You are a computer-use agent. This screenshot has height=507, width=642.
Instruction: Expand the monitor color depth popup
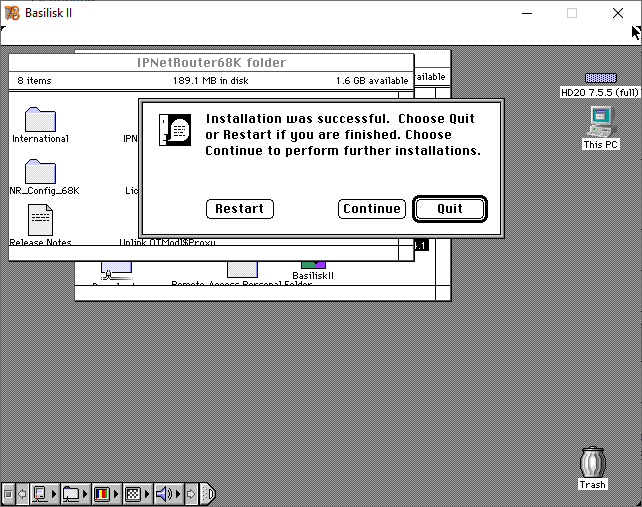pyautogui.click(x=102, y=494)
